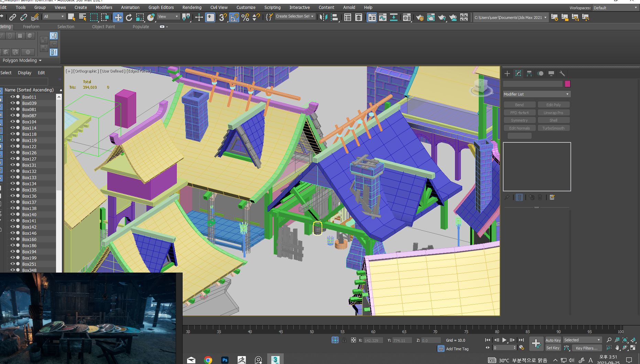Open the Render Setup teapot icon
The image size is (640, 364).
coord(420,18)
